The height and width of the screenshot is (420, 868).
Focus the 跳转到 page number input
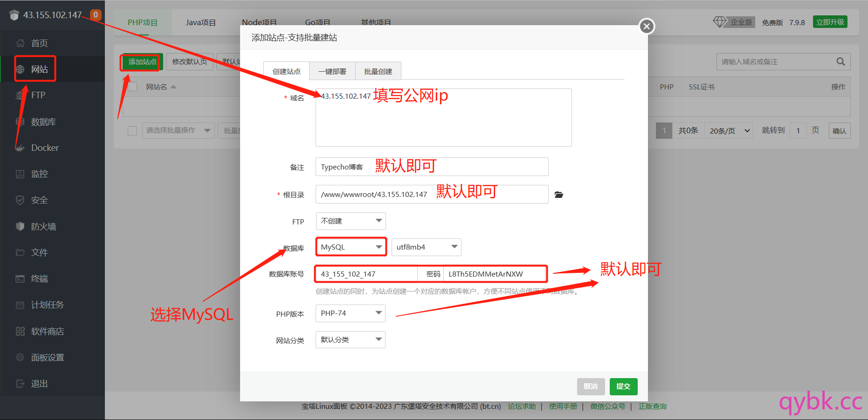(798, 131)
